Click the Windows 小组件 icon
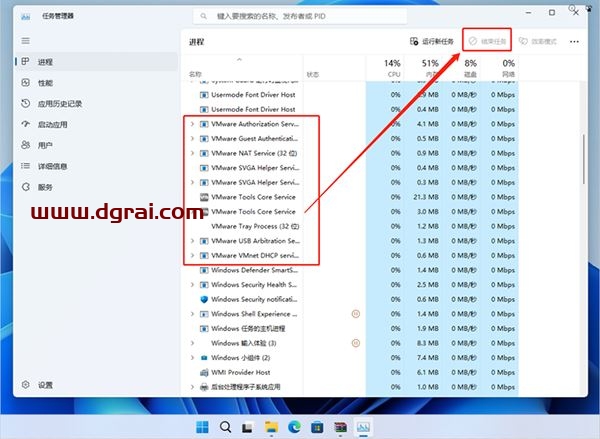The height and width of the screenshot is (439, 600). point(204,358)
